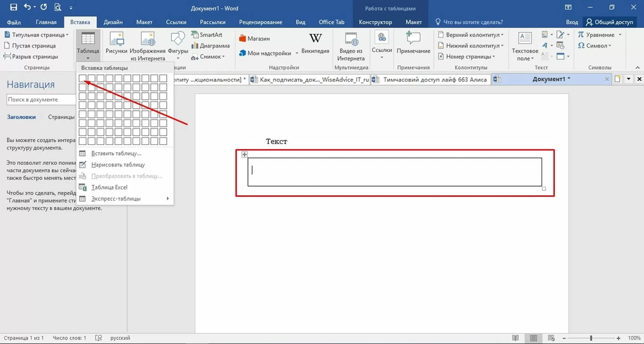Screen dimensions: 644x344
Task: Insert a Текстовое поле text box
Action: 525,46
